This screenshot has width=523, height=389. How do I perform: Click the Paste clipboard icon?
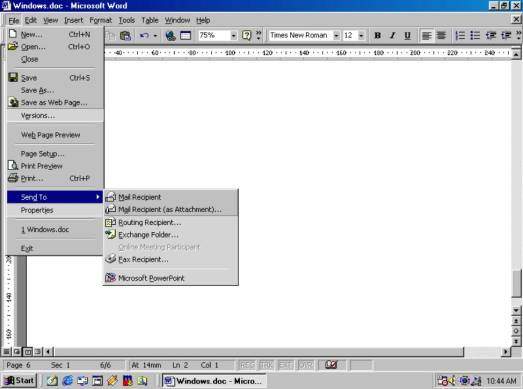(x=125, y=35)
